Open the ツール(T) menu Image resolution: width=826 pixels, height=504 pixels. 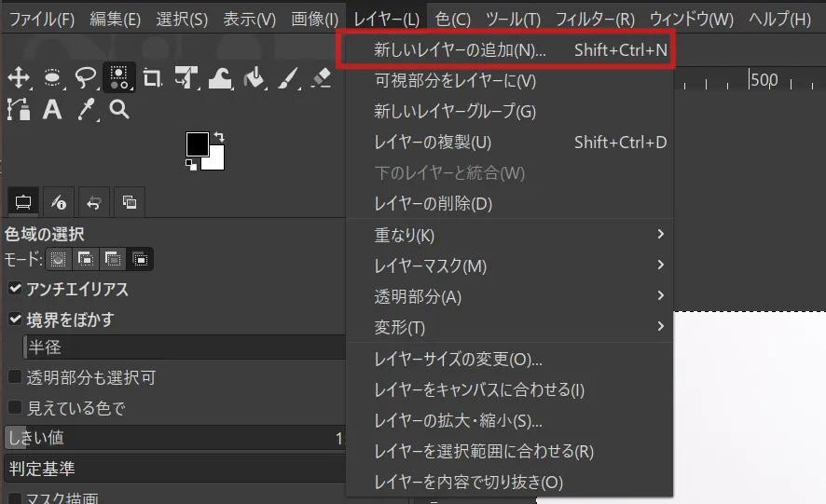pos(513,20)
